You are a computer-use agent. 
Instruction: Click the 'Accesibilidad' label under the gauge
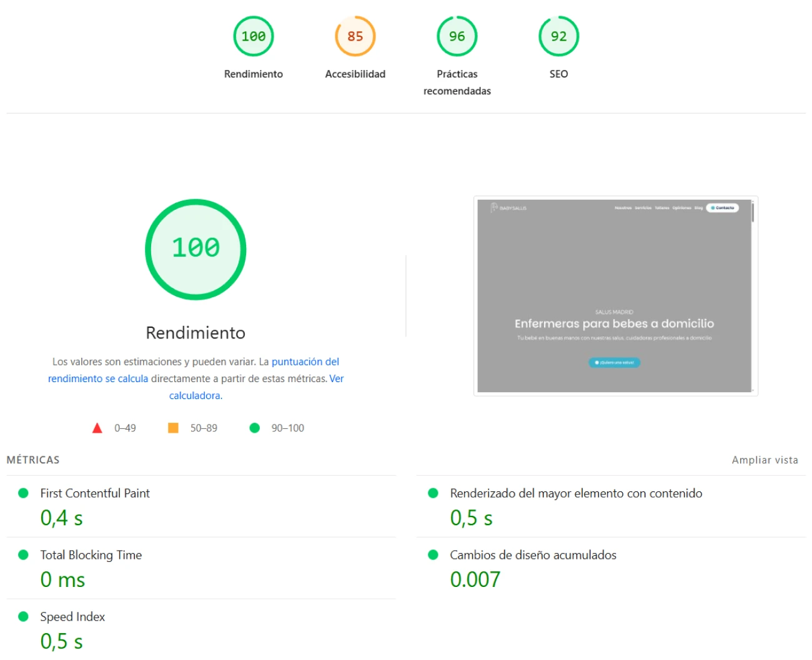[355, 74]
